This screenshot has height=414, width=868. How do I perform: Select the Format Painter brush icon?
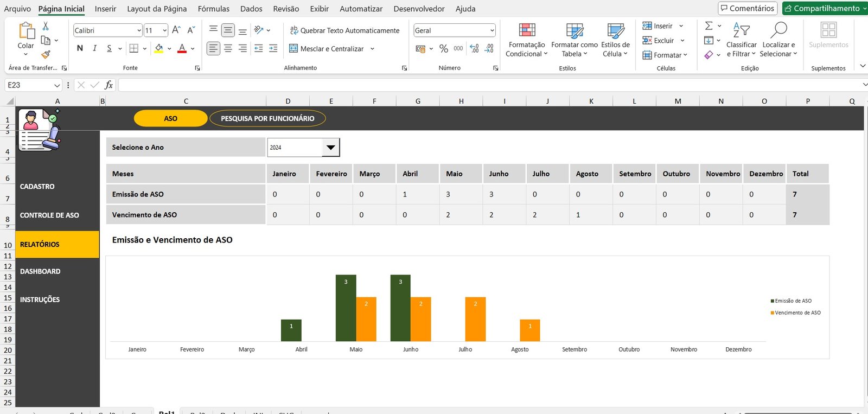[46, 54]
